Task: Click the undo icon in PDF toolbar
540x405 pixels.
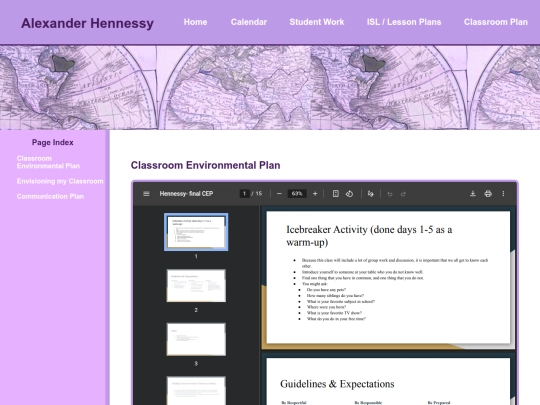Action: click(x=390, y=194)
